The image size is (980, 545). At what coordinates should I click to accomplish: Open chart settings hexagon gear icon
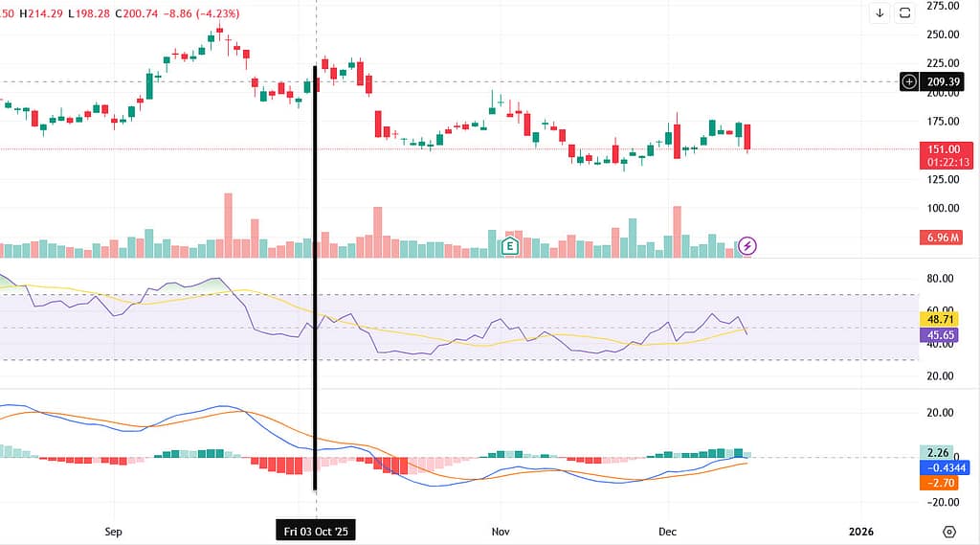948,532
